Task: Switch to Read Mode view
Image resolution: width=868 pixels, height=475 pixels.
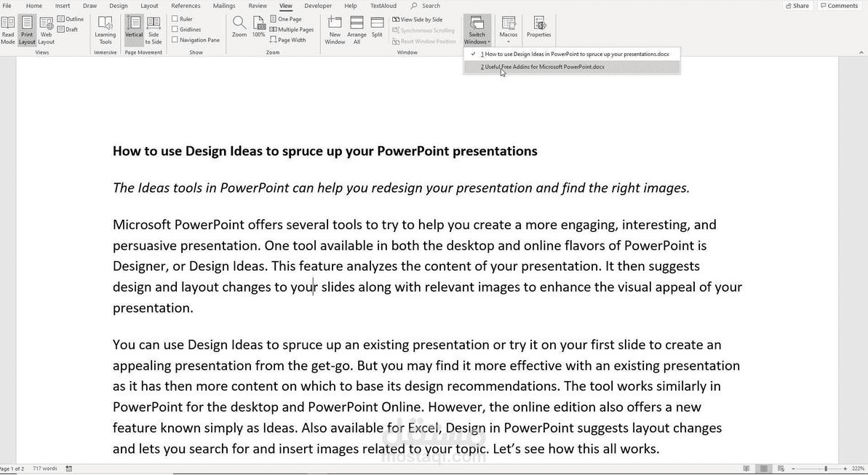Action: point(8,31)
